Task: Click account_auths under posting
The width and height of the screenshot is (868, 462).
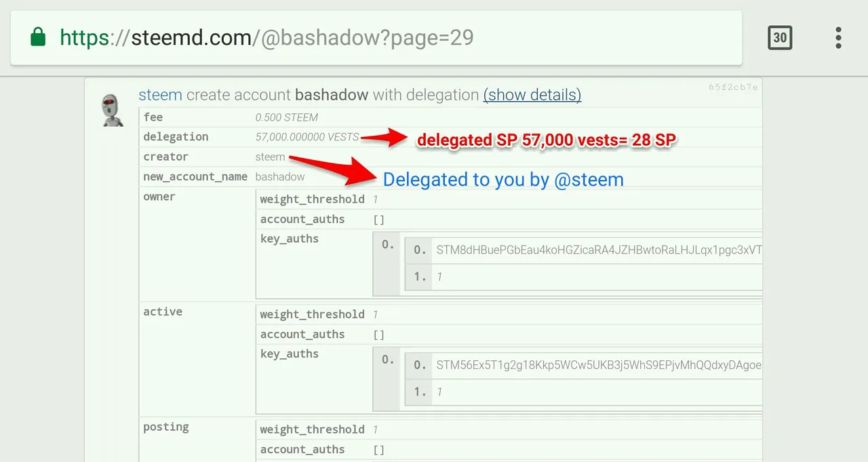Action: [302, 450]
